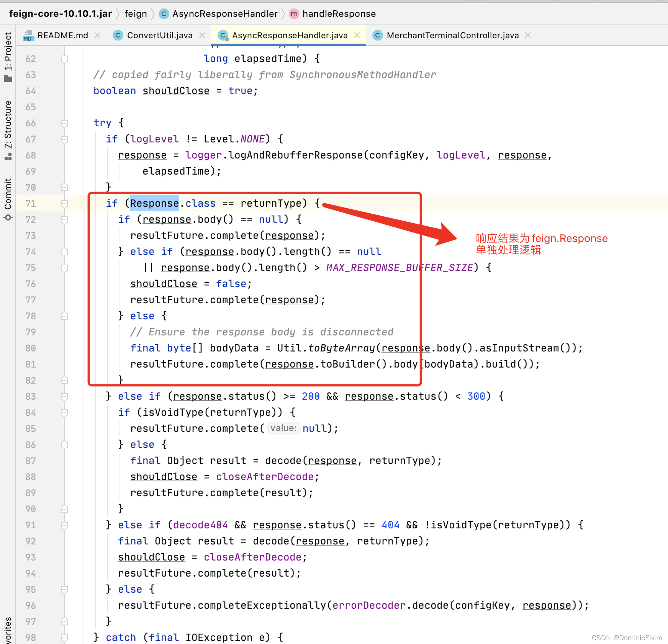Collapse fold marker at line 91
This screenshot has height=644, width=668.
point(64,525)
